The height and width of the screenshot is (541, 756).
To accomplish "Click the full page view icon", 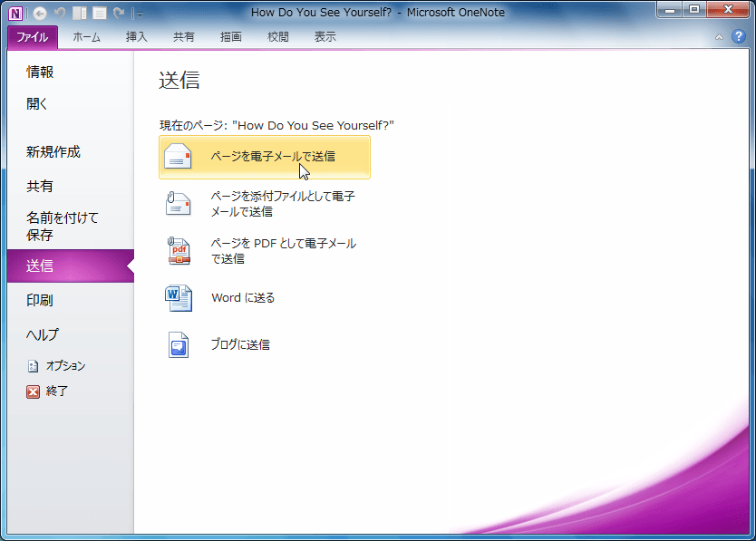I will (x=100, y=13).
